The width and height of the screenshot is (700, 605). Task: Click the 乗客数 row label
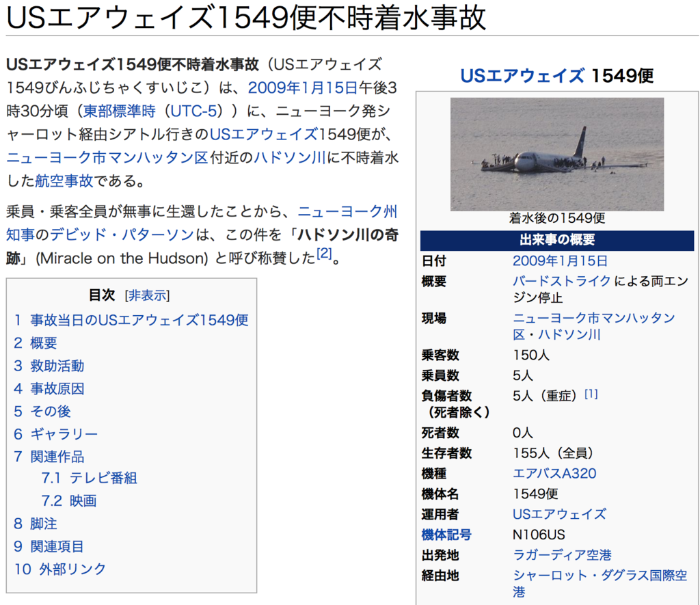pos(440,355)
